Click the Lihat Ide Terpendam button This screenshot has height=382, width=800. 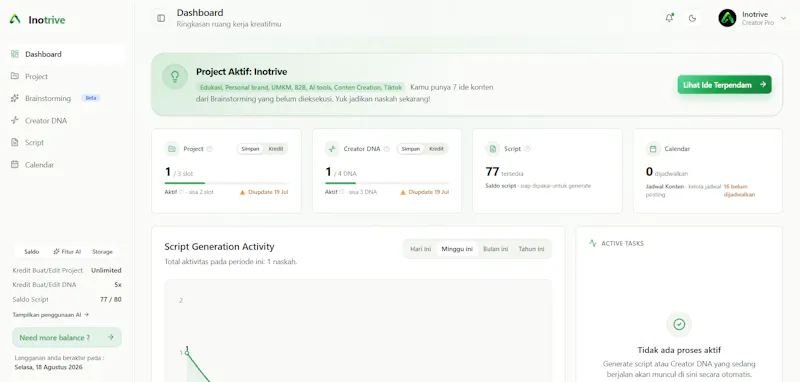[x=724, y=85]
